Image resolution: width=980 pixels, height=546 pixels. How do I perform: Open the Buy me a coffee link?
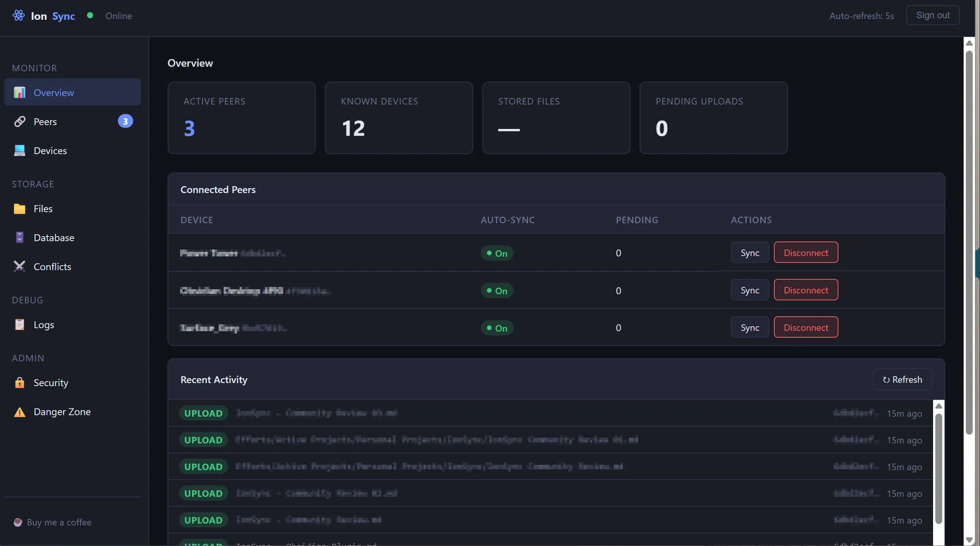[53, 522]
